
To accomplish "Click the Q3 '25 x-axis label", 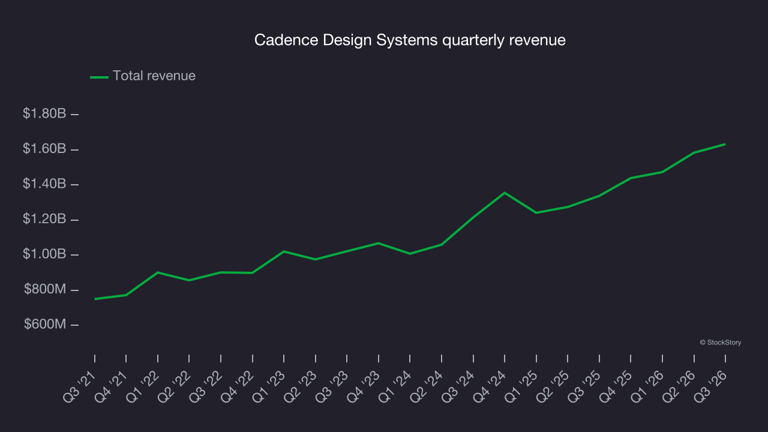I will (x=583, y=387).
